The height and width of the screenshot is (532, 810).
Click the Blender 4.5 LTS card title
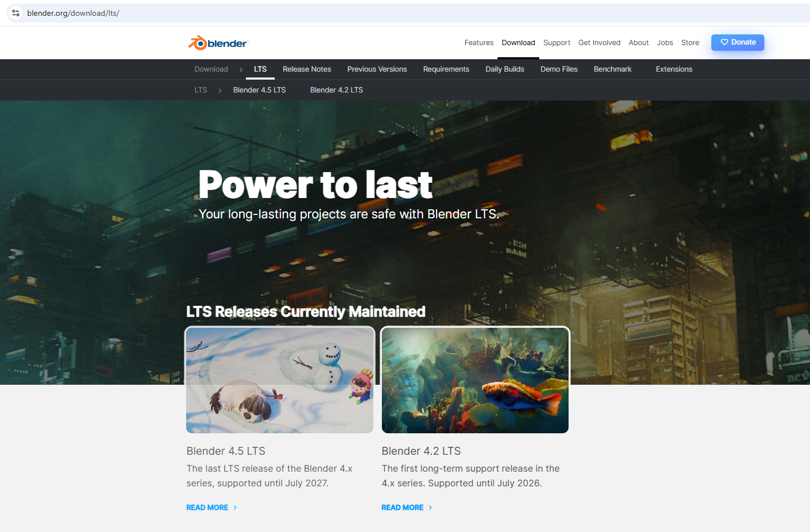coord(226,451)
